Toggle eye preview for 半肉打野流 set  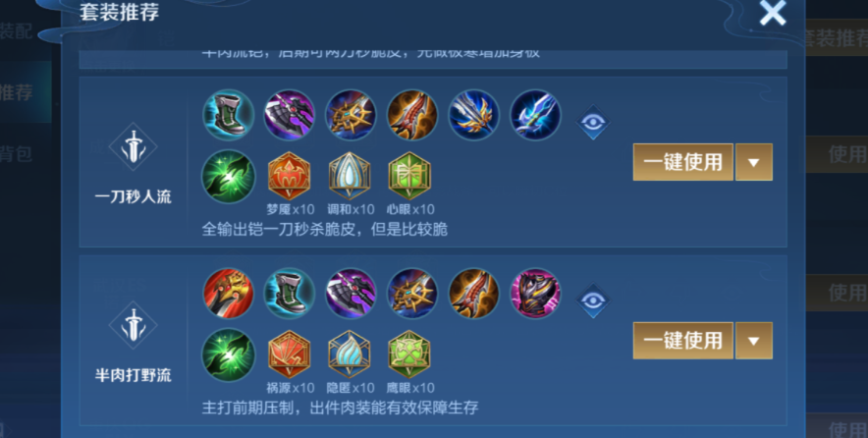point(593,301)
